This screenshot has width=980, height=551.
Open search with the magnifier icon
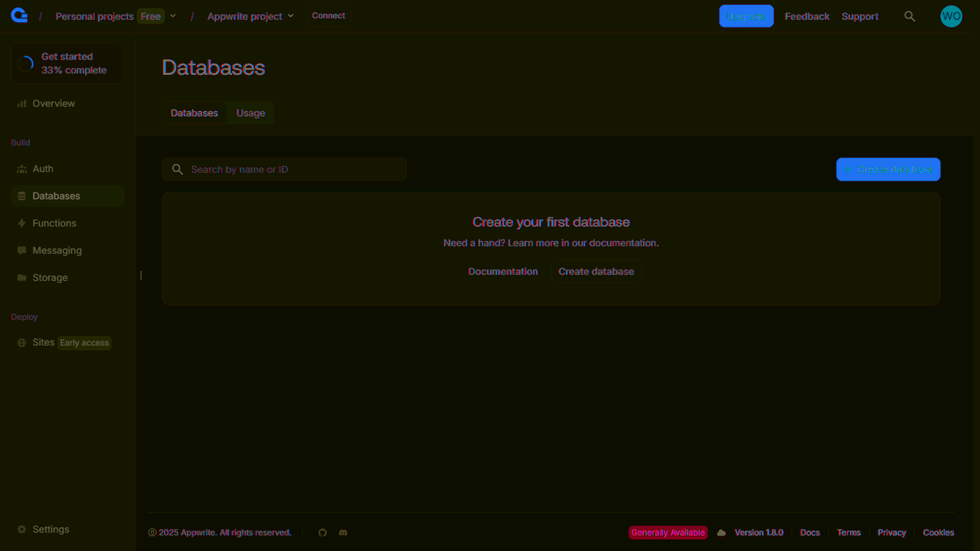pos(910,15)
